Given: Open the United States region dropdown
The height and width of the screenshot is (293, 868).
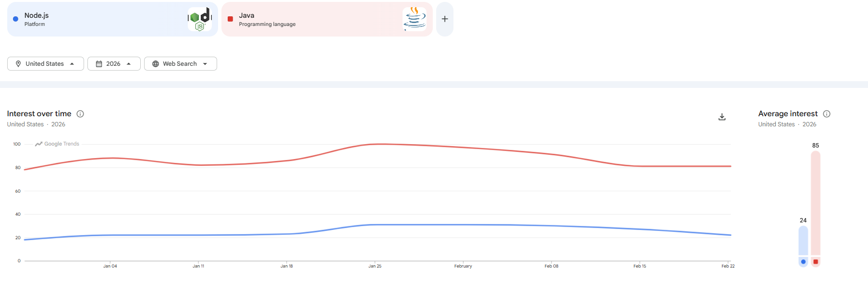Looking at the screenshot, I should coord(46,64).
